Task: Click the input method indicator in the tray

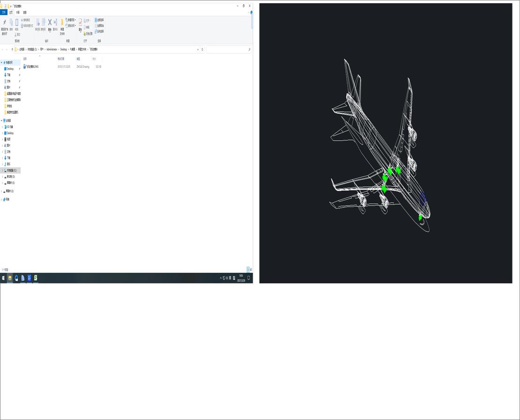Action: (x=230, y=278)
